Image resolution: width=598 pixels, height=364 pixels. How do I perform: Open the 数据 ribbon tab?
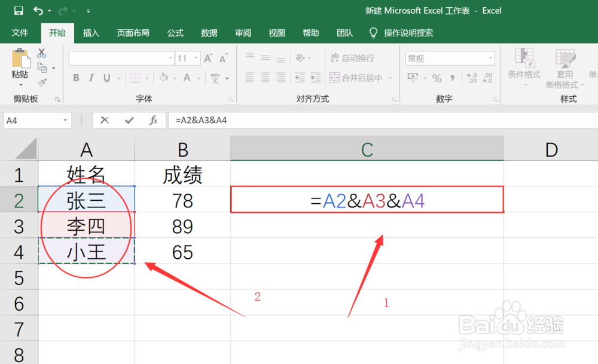click(209, 33)
